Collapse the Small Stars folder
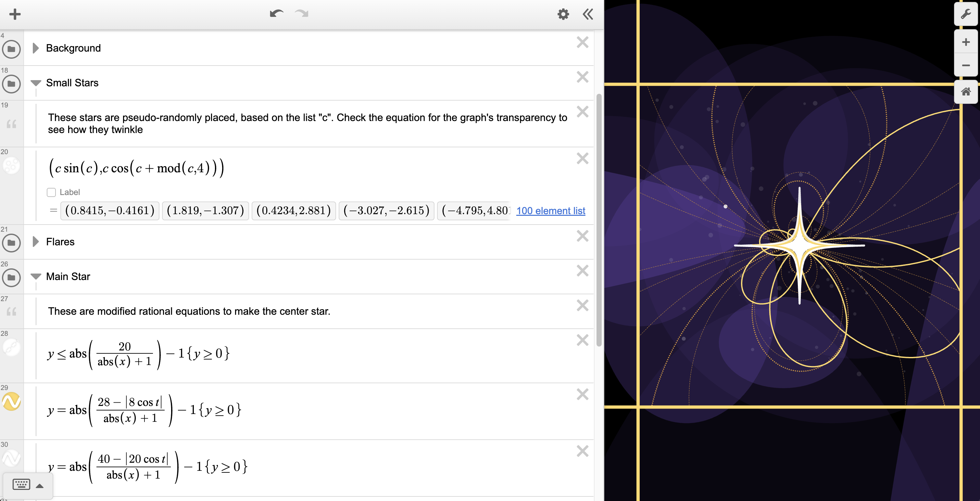 [x=36, y=83]
